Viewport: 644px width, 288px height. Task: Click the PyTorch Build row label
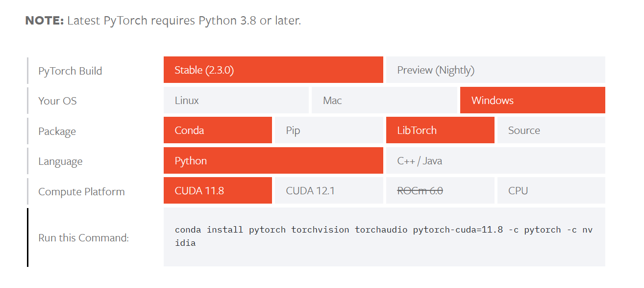pyautogui.click(x=70, y=71)
